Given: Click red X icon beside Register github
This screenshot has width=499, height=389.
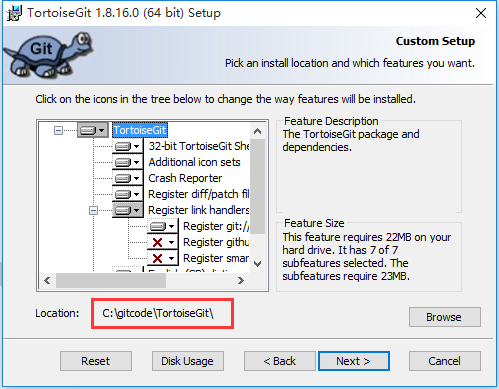Looking at the screenshot, I should coord(162,242).
